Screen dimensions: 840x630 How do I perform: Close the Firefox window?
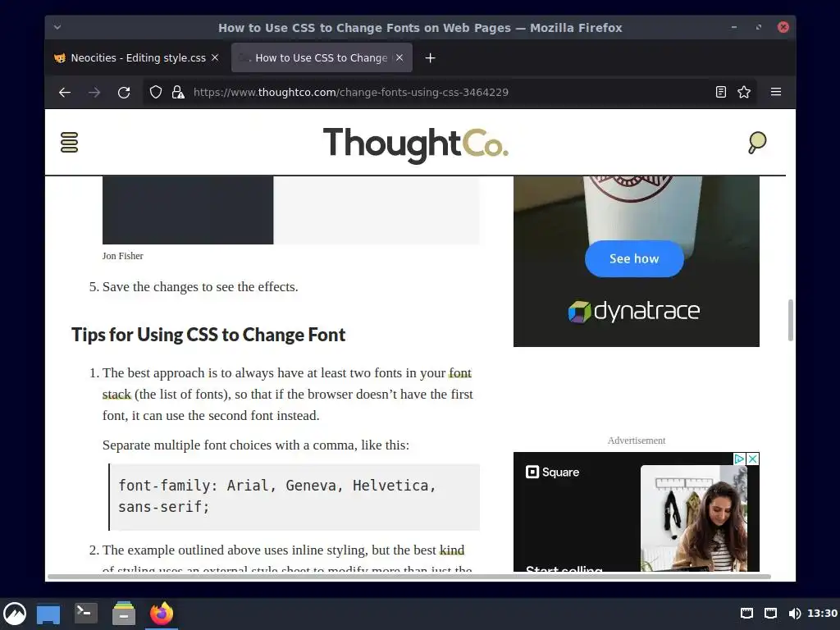click(x=783, y=27)
